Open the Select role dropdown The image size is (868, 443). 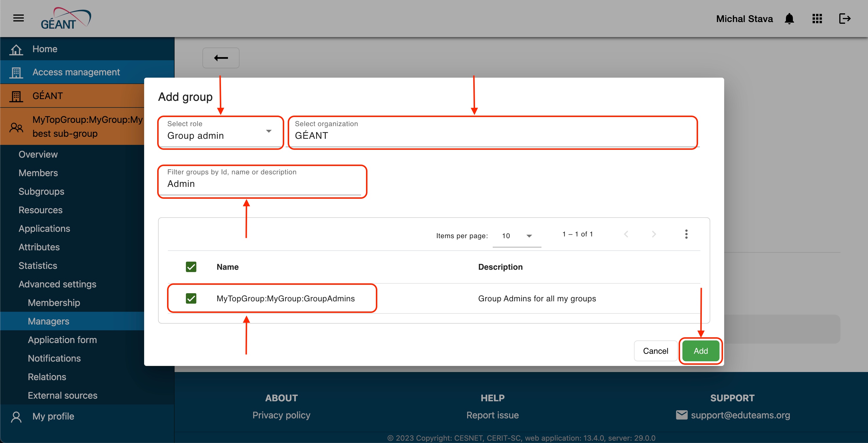[220, 132]
